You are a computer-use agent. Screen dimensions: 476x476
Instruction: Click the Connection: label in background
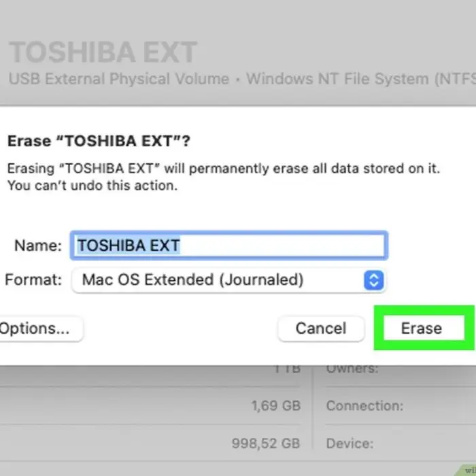pyautogui.click(x=365, y=405)
